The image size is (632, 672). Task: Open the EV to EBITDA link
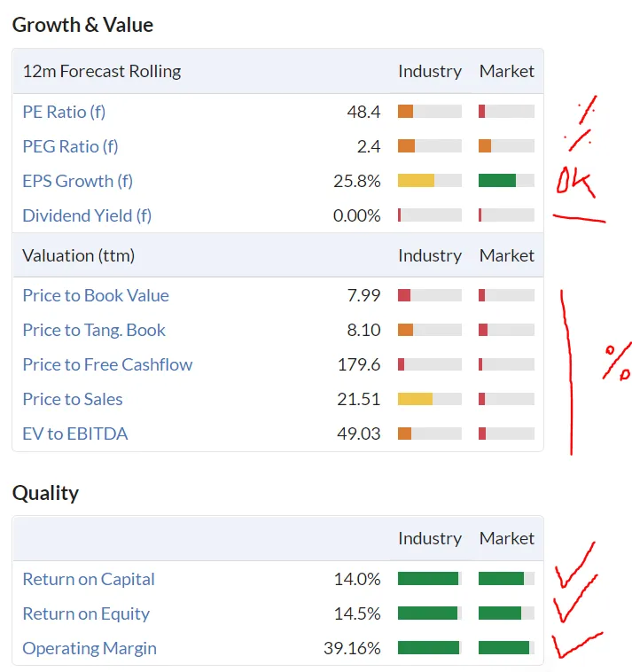coord(75,434)
